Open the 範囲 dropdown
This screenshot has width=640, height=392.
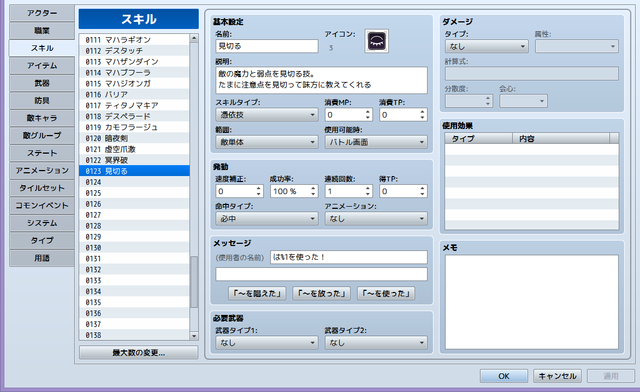pos(267,142)
